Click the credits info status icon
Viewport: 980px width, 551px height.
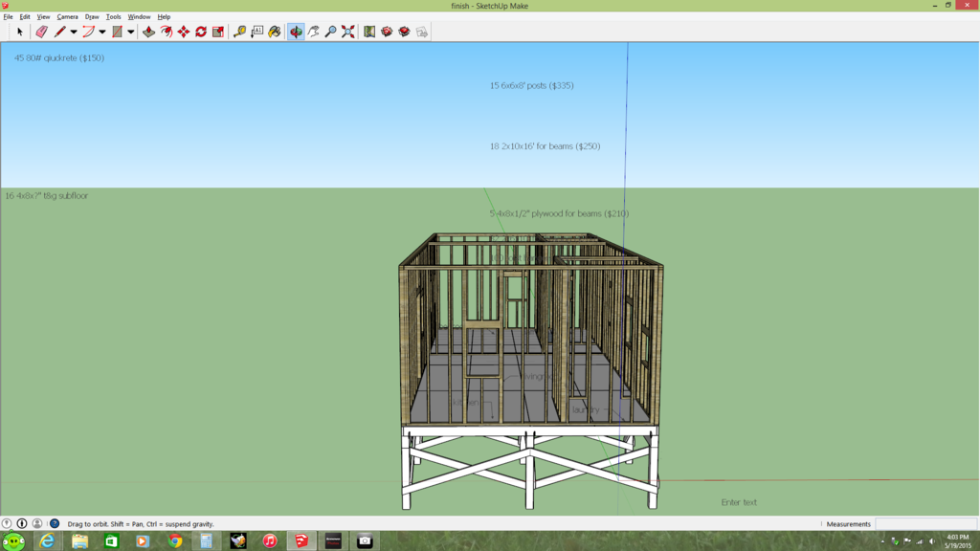point(22,523)
